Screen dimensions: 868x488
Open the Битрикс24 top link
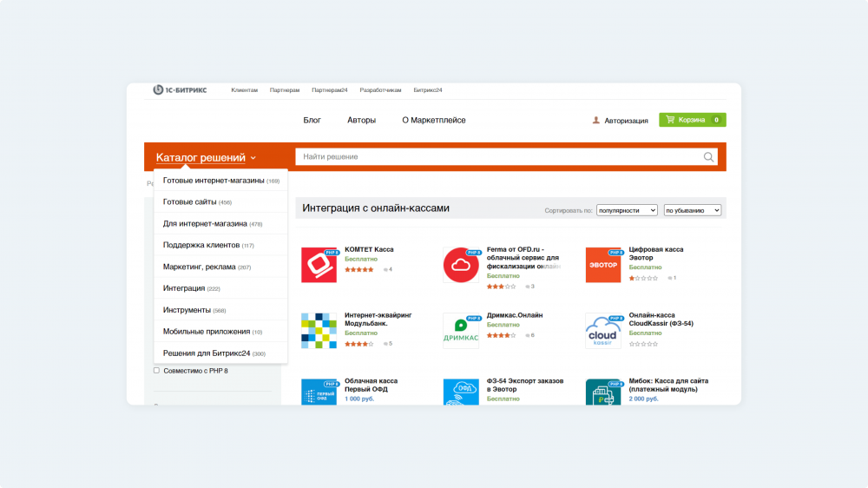(427, 90)
